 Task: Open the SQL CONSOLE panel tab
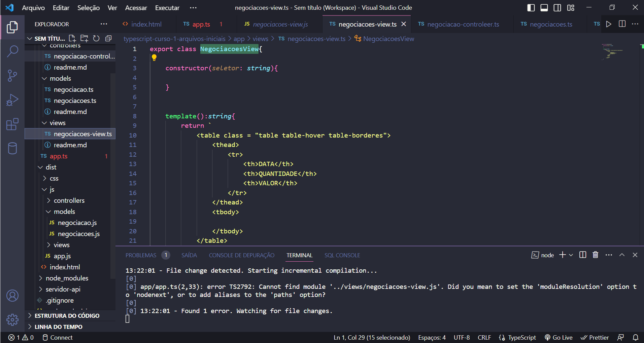(342, 255)
